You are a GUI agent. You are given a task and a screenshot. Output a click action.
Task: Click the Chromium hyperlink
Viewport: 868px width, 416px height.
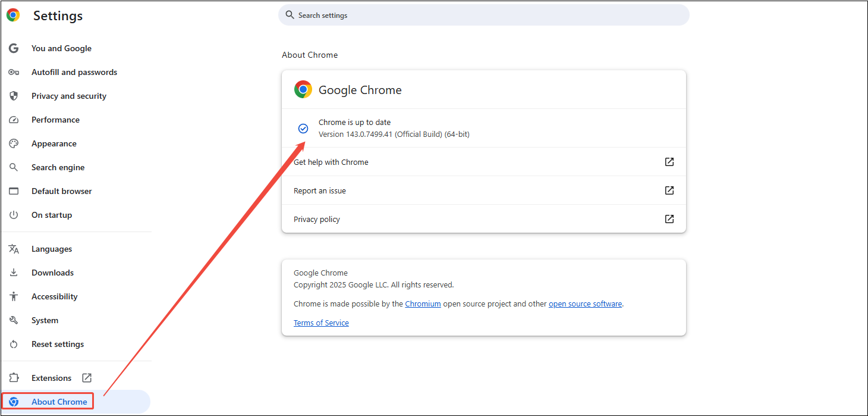tap(423, 304)
